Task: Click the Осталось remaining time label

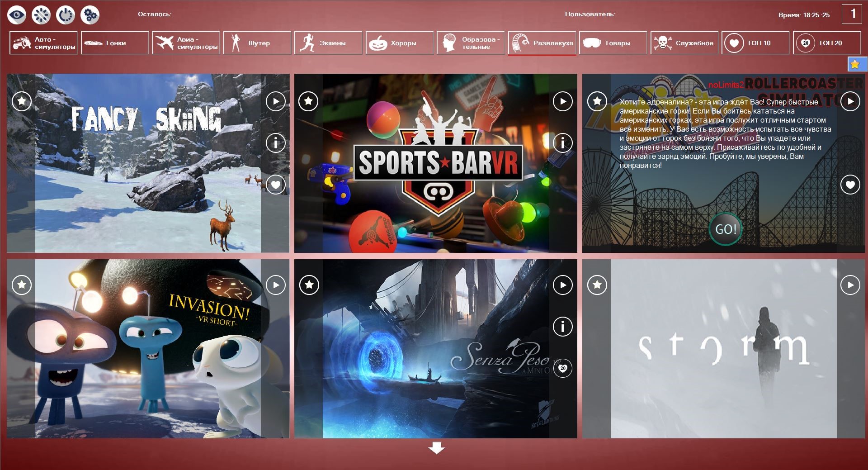Action: coord(155,14)
